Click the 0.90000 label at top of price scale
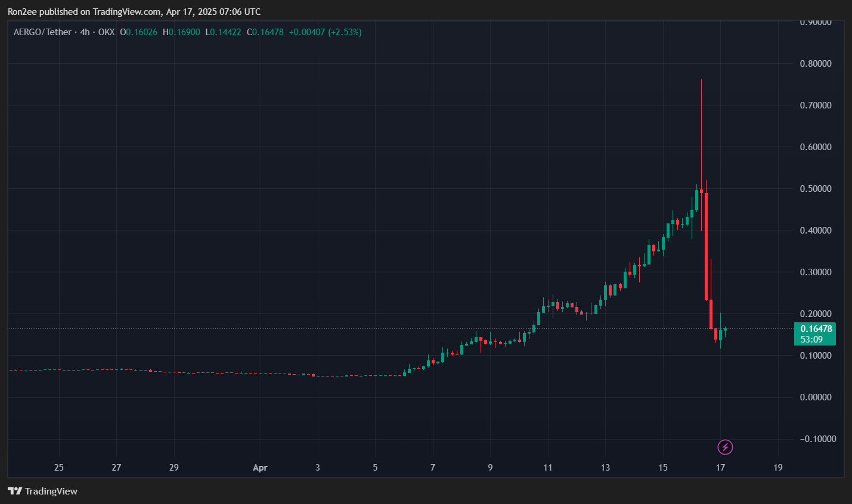The image size is (852, 504). (x=816, y=21)
